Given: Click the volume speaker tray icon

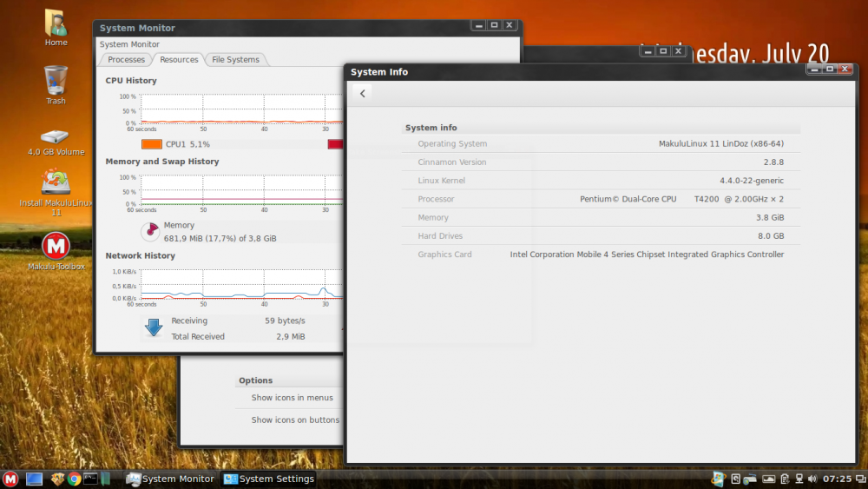Looking at the screenshot, I should 812,479.
